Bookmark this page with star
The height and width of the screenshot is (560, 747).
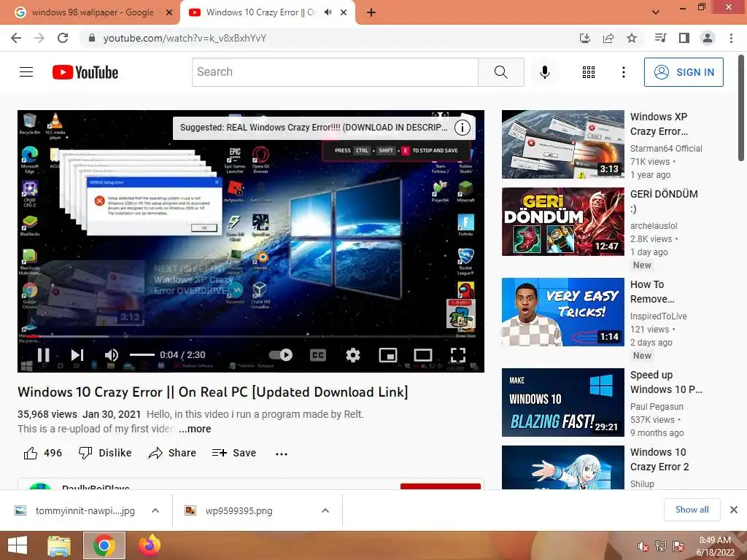coord(632,38)
